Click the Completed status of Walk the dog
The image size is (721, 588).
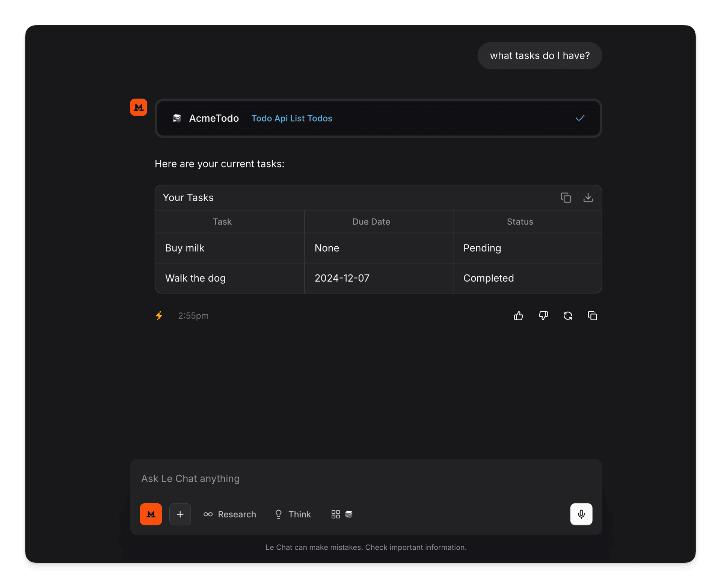click(x=488, y=278)
